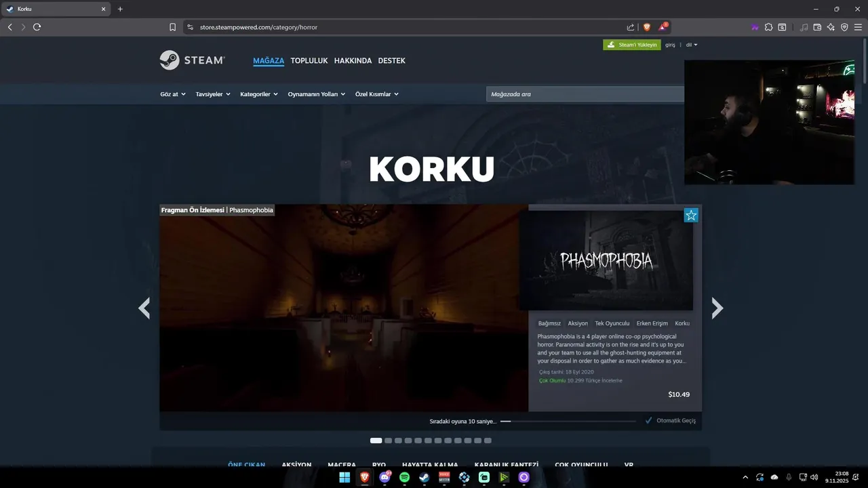Screen dimensions: 868x488
Task: Open the Brave Wallet icon
Action: (817, 27)
